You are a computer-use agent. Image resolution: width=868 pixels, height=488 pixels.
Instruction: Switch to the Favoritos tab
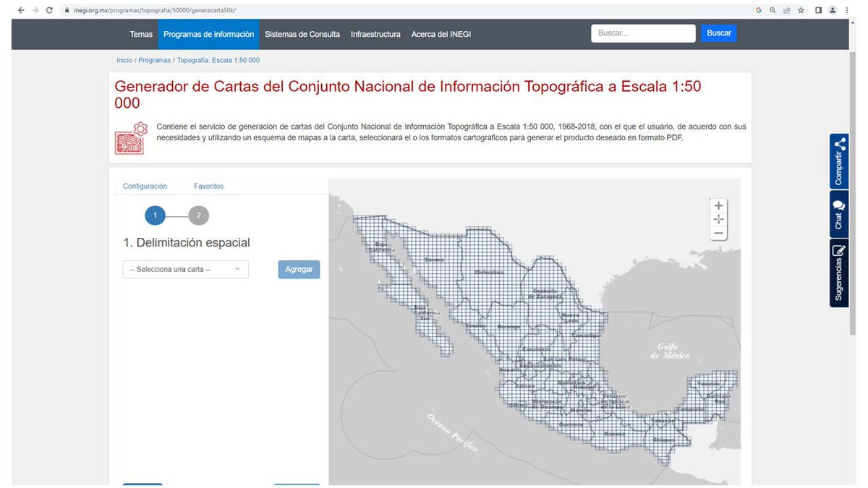tap(208, 187)
